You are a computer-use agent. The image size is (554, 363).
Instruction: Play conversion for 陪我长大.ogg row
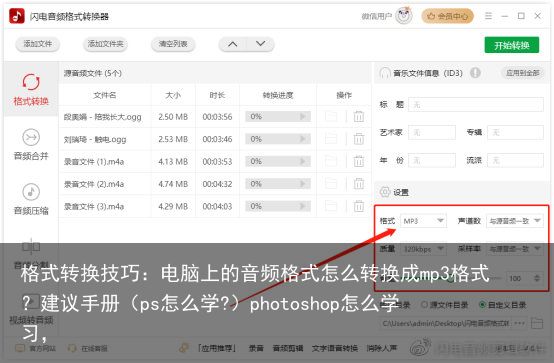click(303, 117)
